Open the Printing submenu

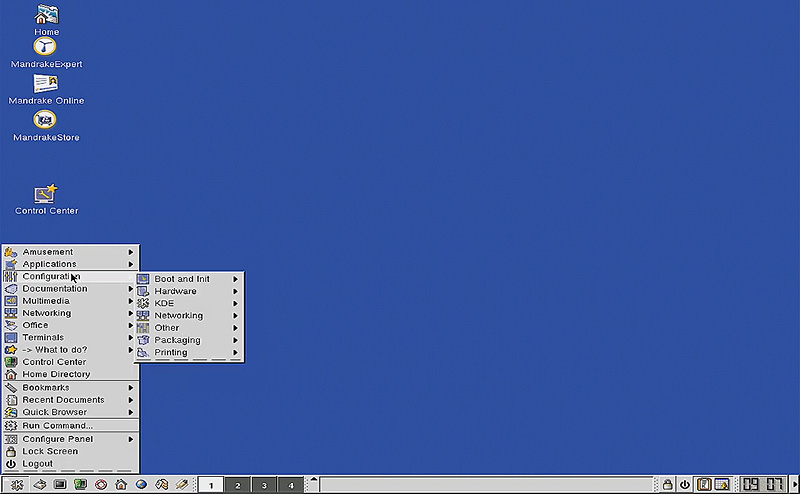(189, 353)
